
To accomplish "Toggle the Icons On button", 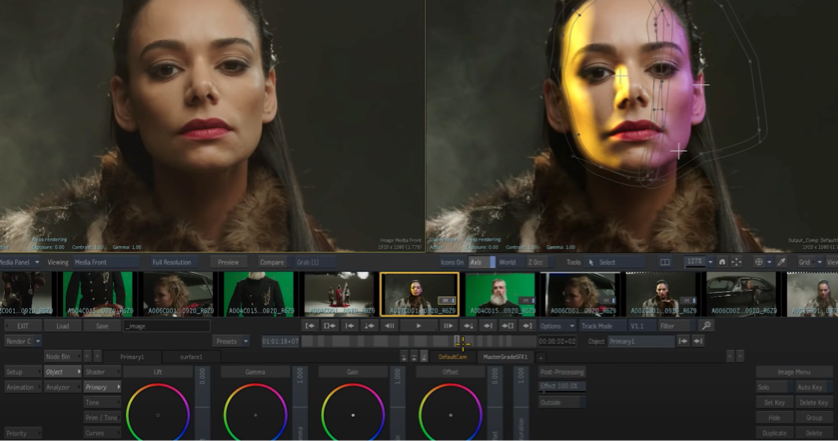I will (x=451, y=262).
